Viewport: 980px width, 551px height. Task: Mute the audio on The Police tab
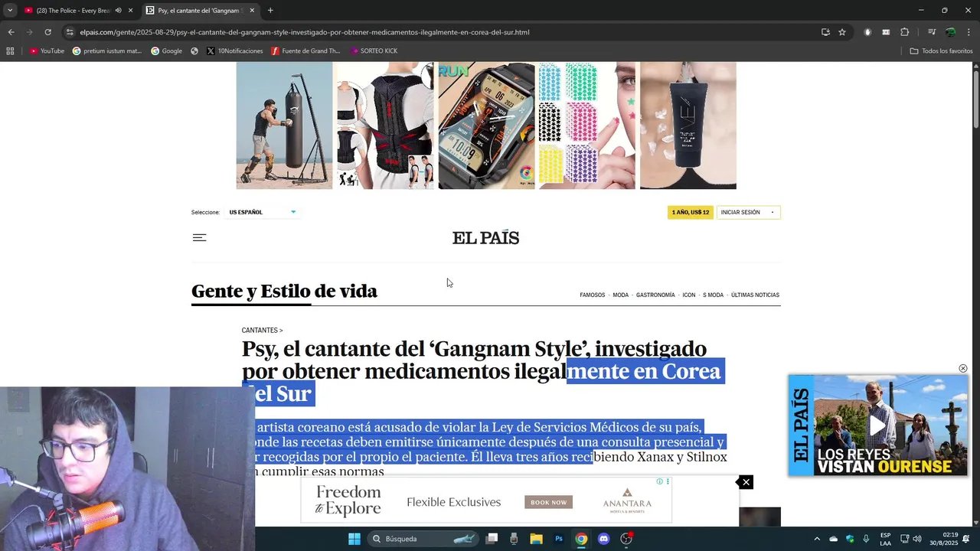[118, 11]
